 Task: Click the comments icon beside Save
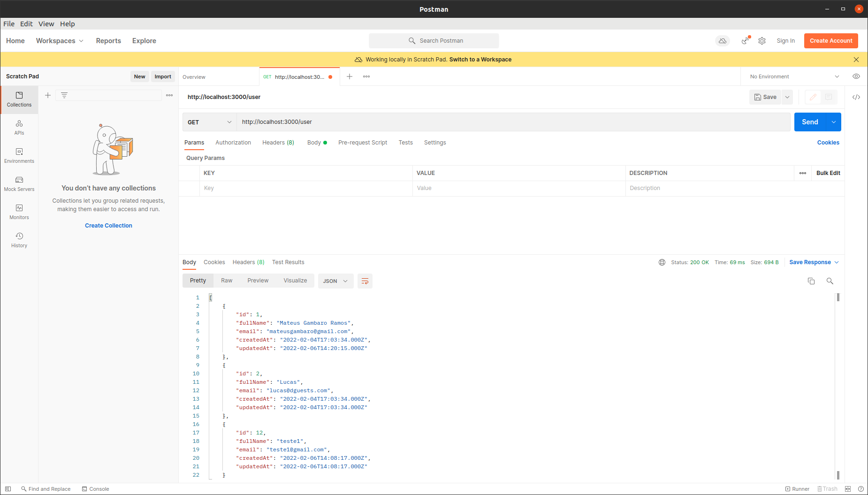tap(829, 97)
